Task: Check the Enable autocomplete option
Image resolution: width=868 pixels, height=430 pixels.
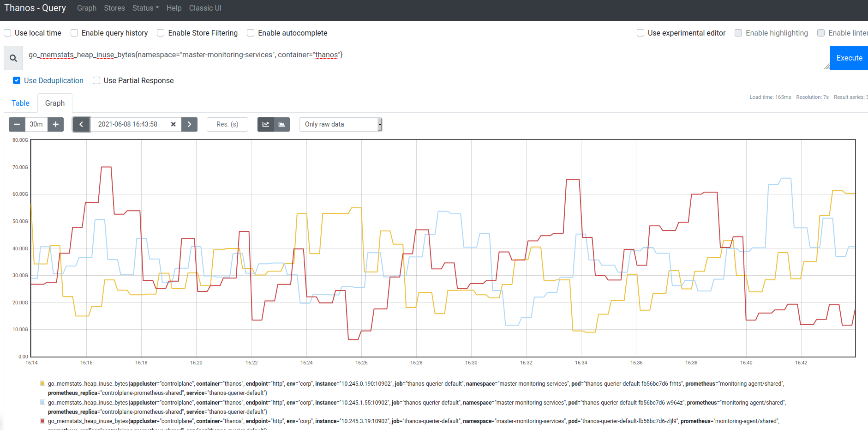Action: tap(250, 33)
